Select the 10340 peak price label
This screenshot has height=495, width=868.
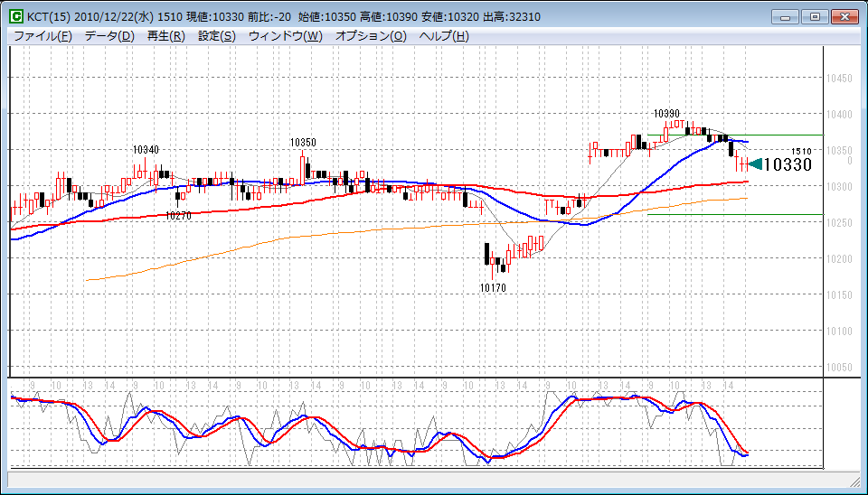(x=146, y=150)
